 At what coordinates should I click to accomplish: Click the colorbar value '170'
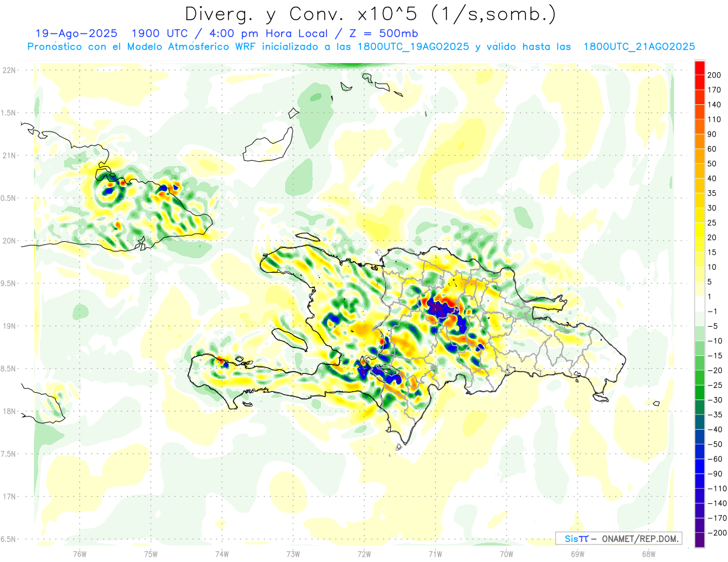pos(715,90)
